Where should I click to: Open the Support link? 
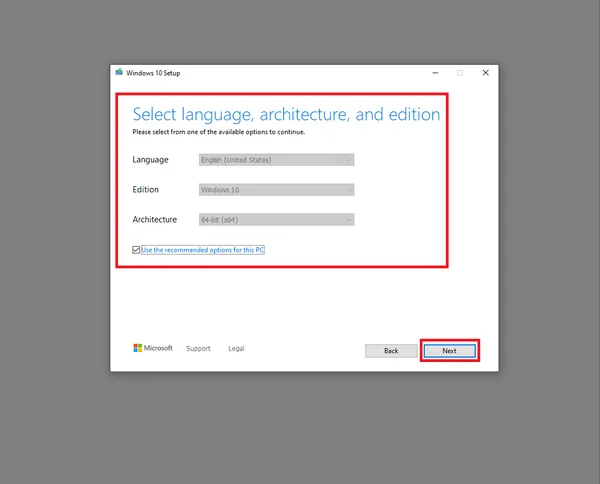click(198, 349)
